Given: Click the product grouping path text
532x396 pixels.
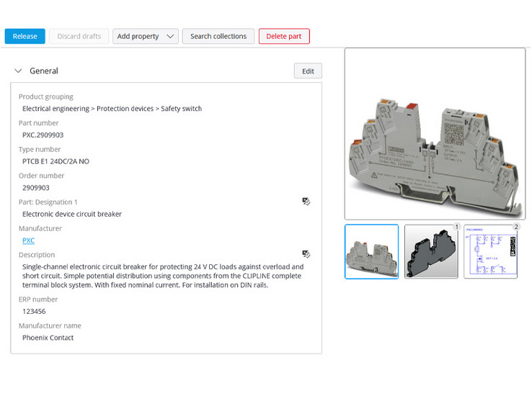Looking at the screenshot, I should (112, 109).
